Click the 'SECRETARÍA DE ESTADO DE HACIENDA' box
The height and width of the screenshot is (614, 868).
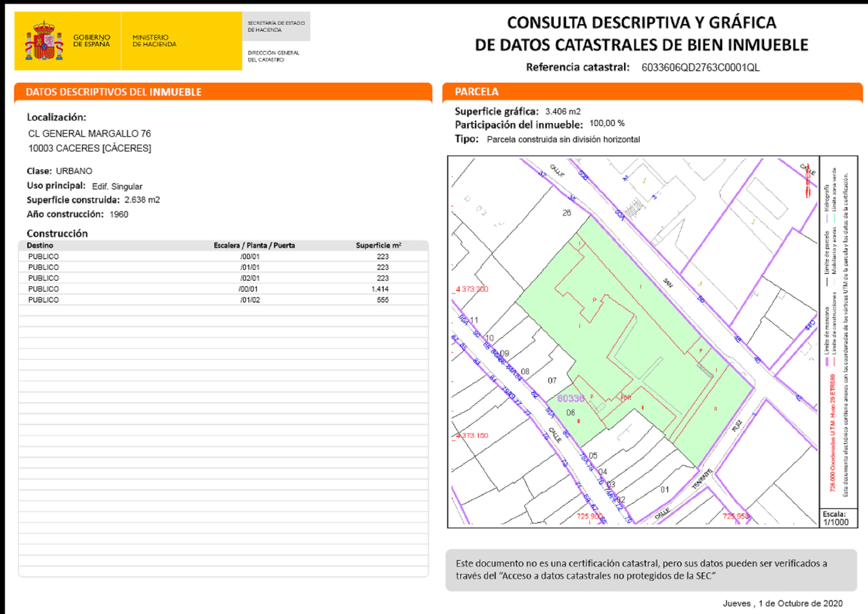tap(276, 26)
